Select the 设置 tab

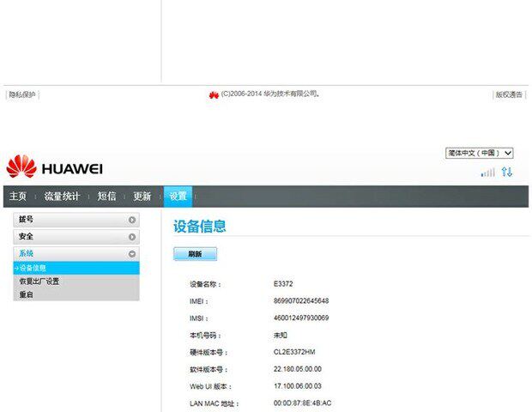coord(178,197)
